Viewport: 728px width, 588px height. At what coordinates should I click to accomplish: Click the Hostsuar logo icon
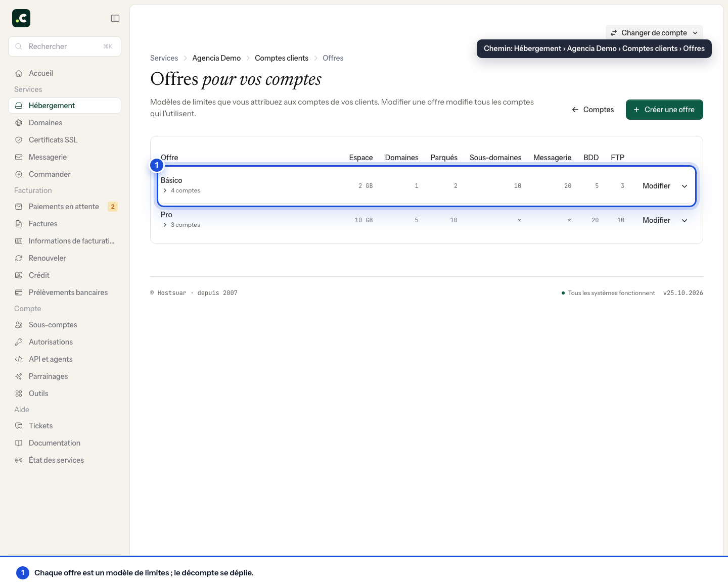point(21,18)
